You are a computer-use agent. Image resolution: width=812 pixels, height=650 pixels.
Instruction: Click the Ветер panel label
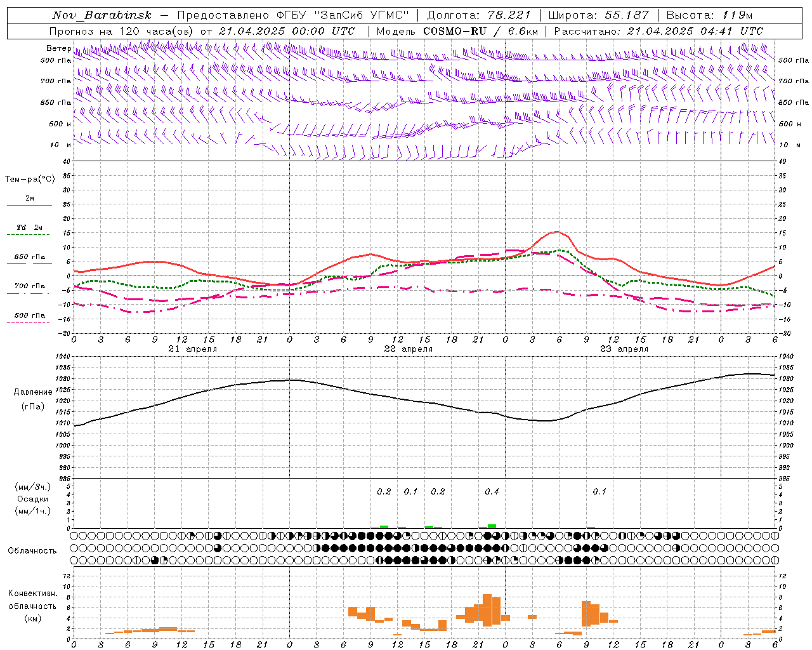[58, 49]
